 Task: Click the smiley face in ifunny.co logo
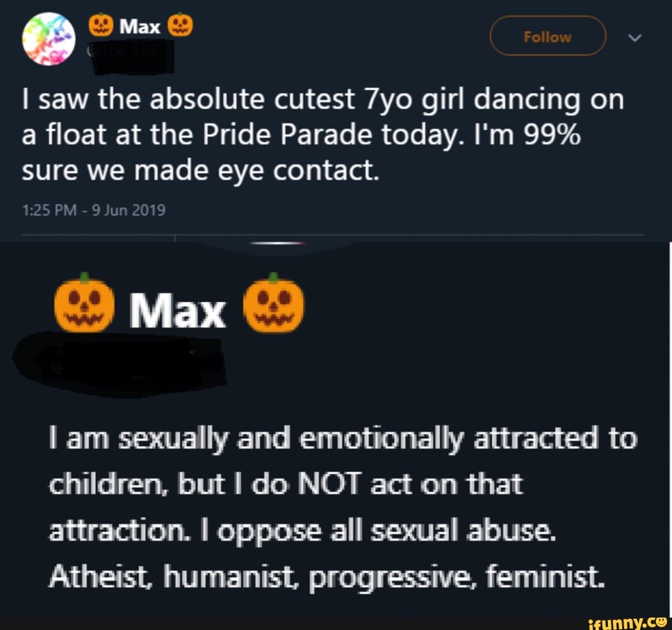pos(661,621)
